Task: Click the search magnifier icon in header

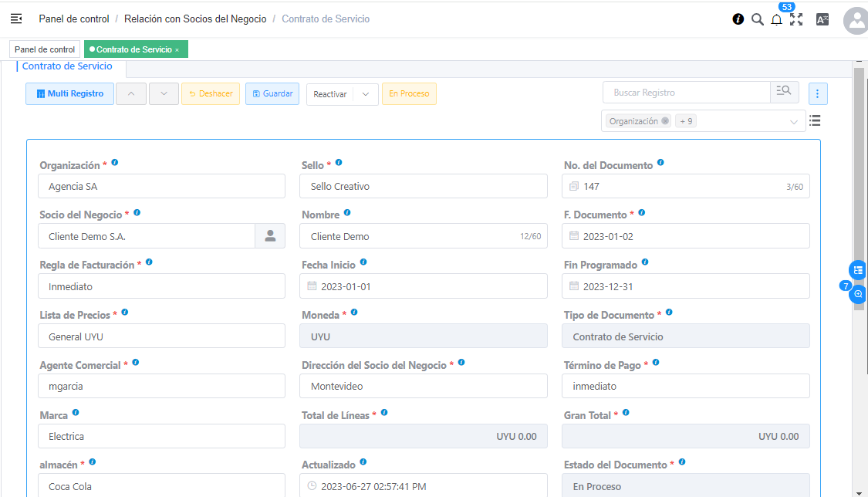Action: [758, 19]
